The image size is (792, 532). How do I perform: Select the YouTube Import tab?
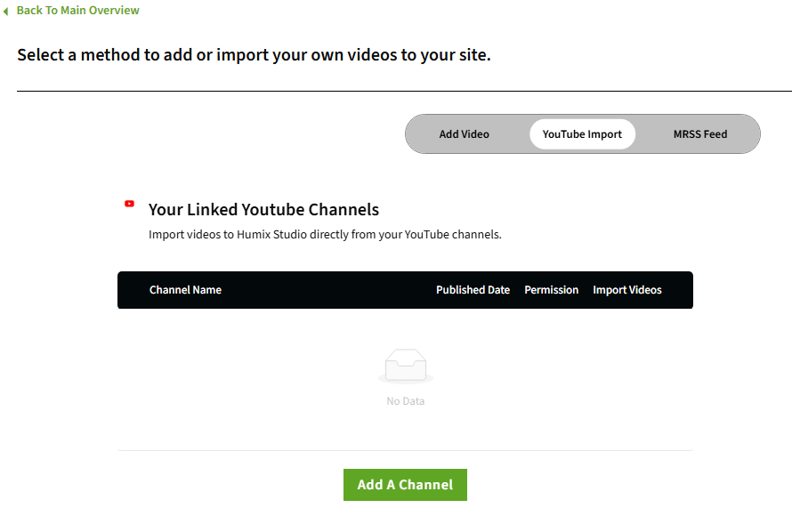582,134
